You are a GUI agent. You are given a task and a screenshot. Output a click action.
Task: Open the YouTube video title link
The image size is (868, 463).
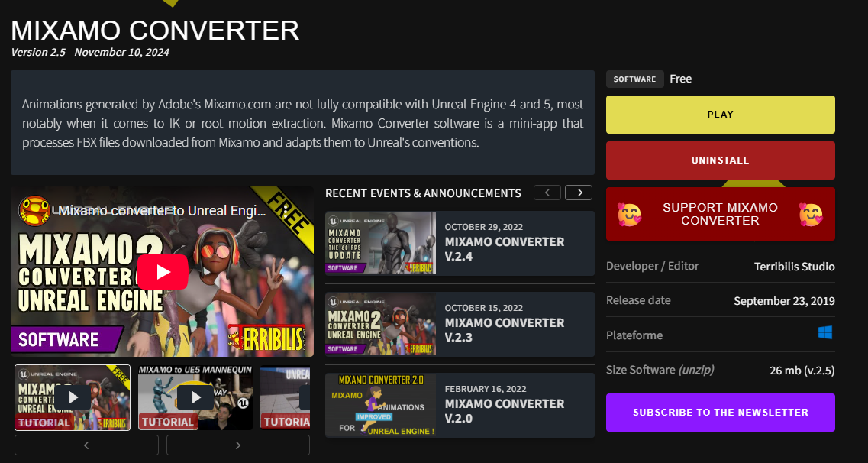[x=162, y=211]
